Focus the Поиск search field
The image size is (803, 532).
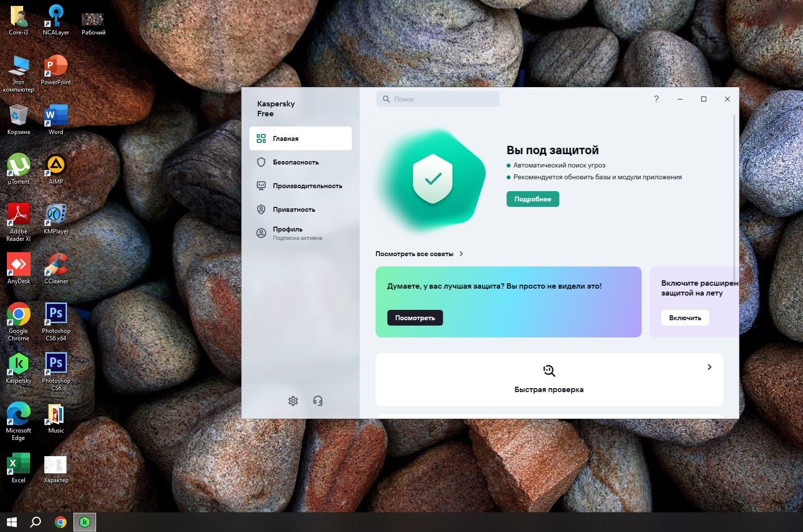pos(438,99)
